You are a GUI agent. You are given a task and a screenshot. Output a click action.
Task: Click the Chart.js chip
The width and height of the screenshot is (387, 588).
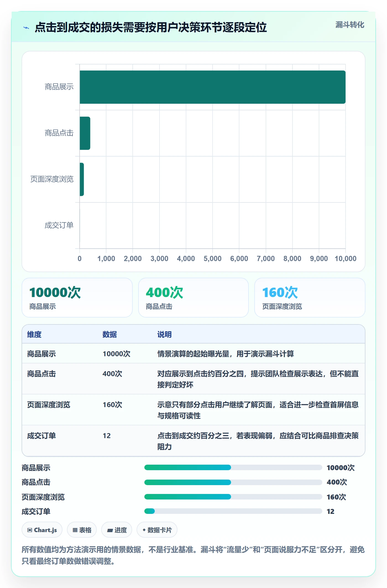[42, 530]
